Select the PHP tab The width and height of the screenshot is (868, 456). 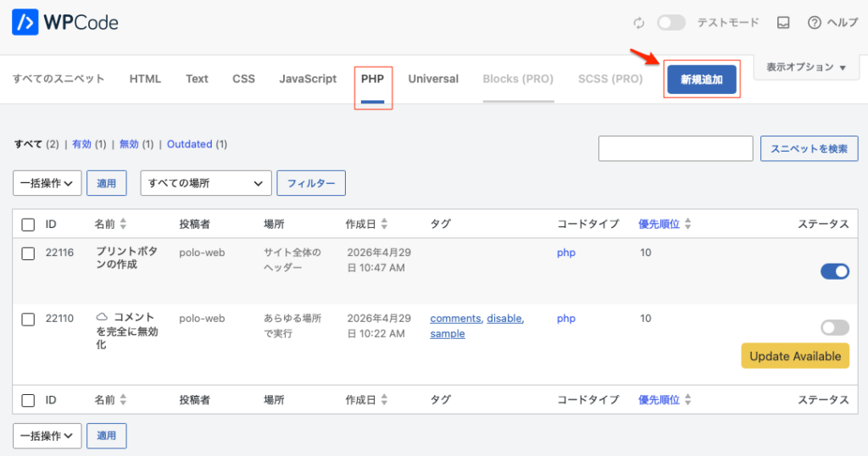(x=373, y=79)
